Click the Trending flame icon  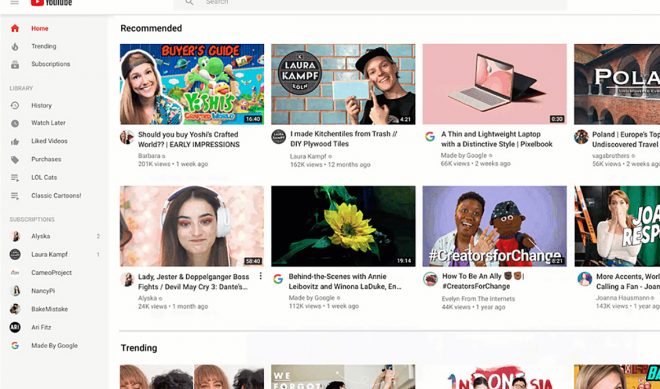pos(15,46)
